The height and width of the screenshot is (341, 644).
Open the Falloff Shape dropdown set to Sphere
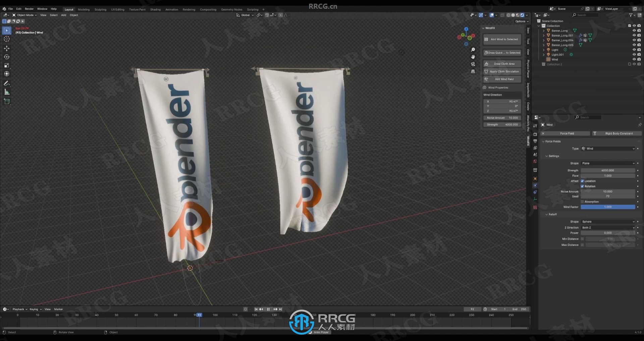608,222
